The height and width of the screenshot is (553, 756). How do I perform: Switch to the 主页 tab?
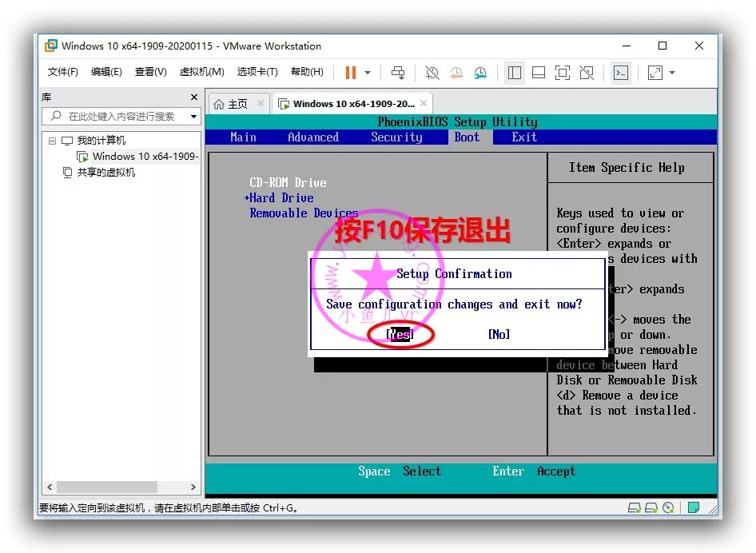tap(232, 104)
